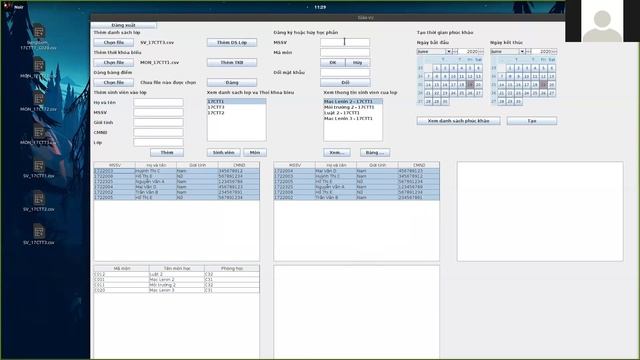The width and height of the screenshot is (640, 360).
Task: Click the Đăng button for grade sheet
Action: click(232, 82)
